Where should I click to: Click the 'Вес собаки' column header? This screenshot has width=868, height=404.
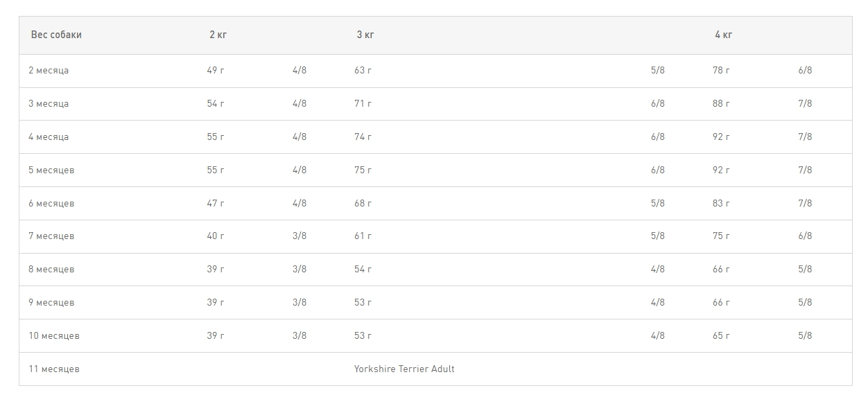click(x=56, y=35)
